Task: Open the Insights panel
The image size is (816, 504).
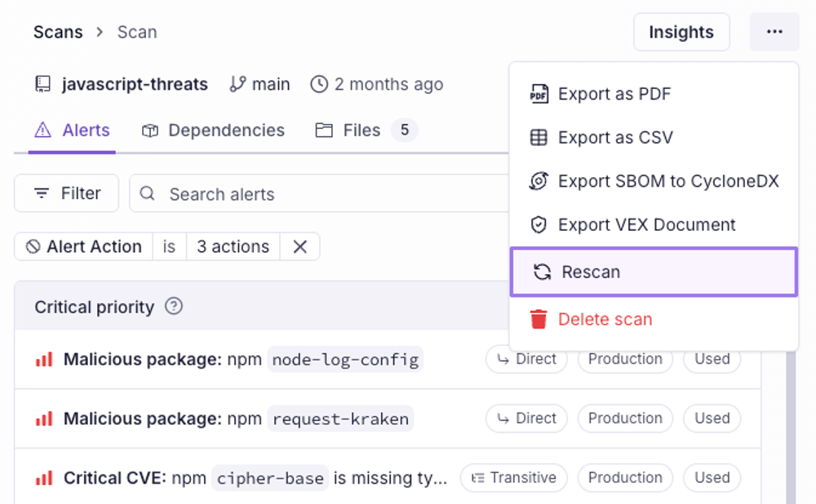Action: click(681, 32)
